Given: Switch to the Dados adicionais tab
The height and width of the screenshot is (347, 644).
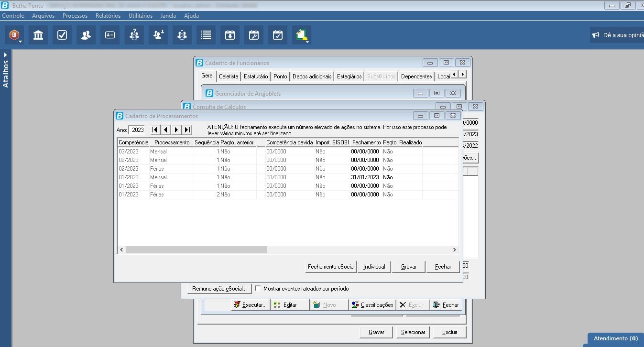Looking at the screenshot, I should tap(312, 76).
